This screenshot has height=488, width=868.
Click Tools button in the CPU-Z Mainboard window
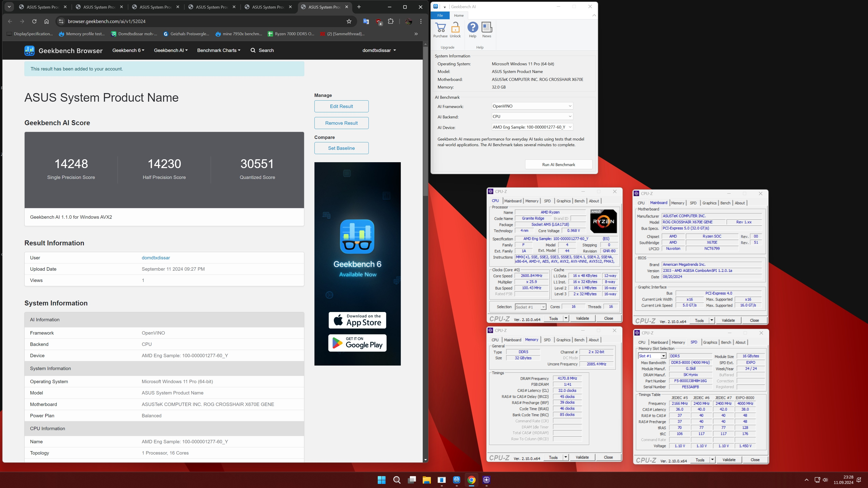click(699, 321)
